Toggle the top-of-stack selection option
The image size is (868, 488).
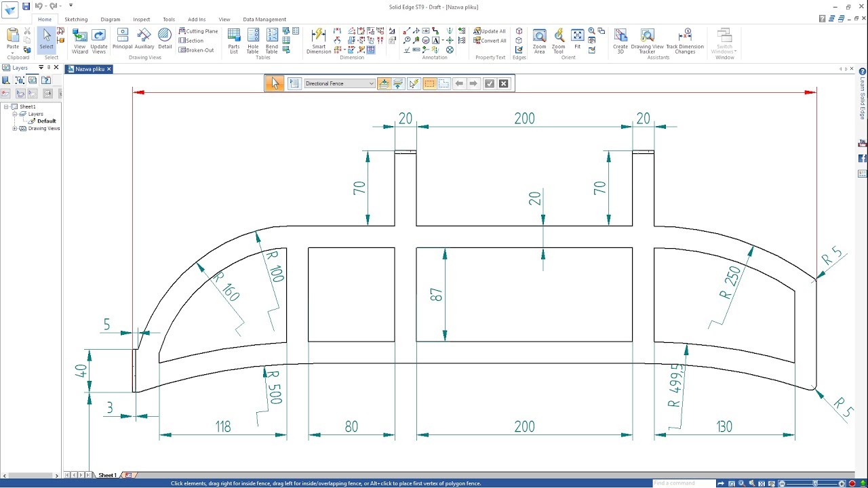pos(384,83)
